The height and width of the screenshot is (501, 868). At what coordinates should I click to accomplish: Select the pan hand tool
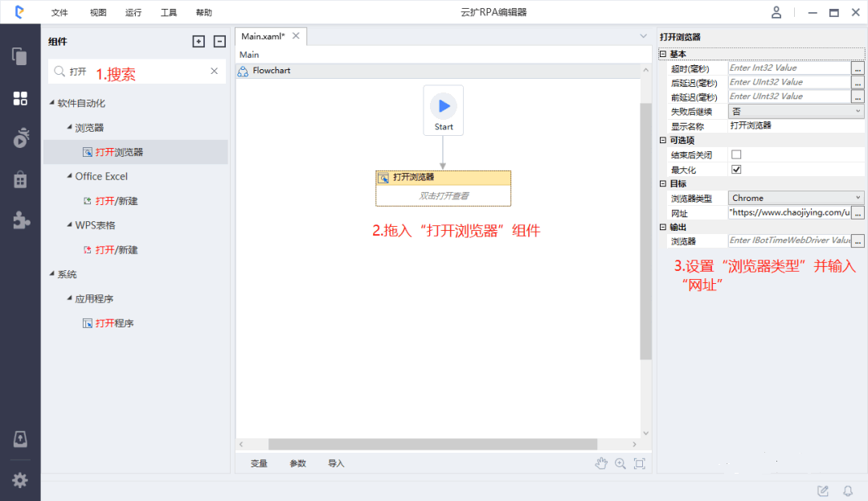pos(601,463)
